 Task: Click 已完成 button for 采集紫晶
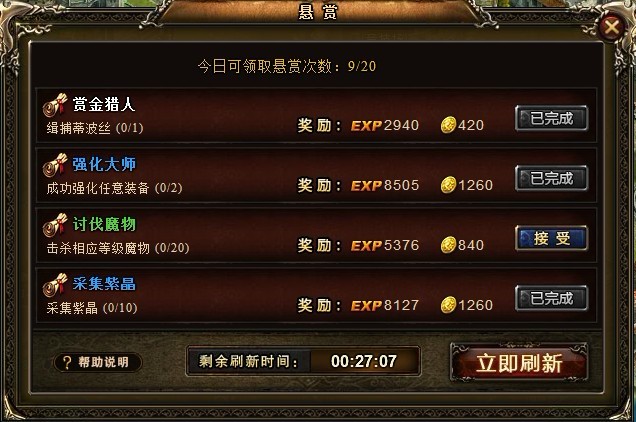coord(551,298)
